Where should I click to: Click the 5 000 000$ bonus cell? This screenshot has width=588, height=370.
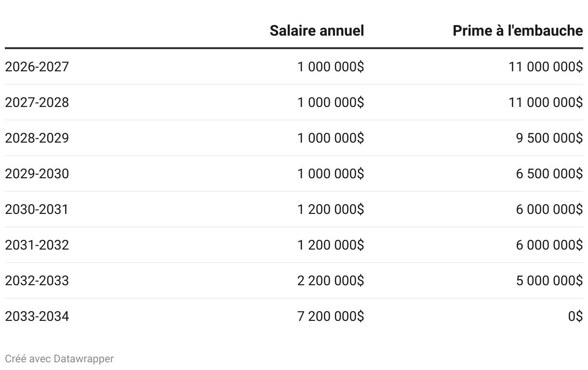click(549, 281)
